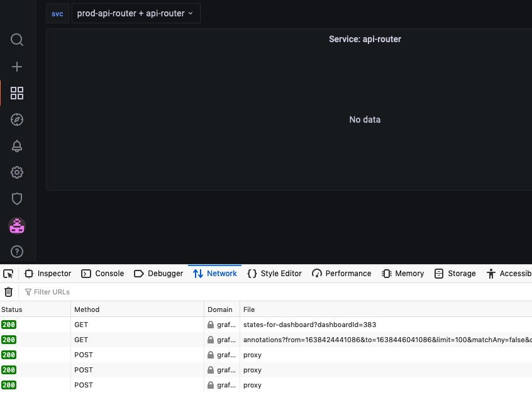Click the svc service badge
Screen dimensions: 532x412
[57, 13]
